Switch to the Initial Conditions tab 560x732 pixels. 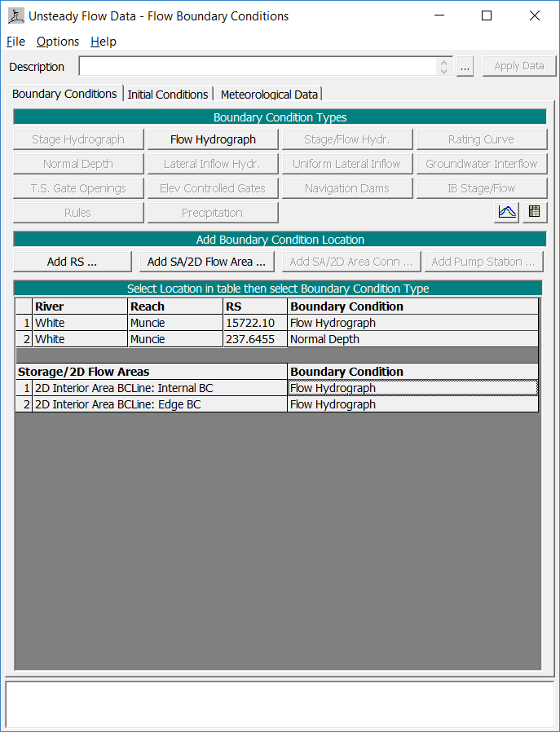coord(168,95)
